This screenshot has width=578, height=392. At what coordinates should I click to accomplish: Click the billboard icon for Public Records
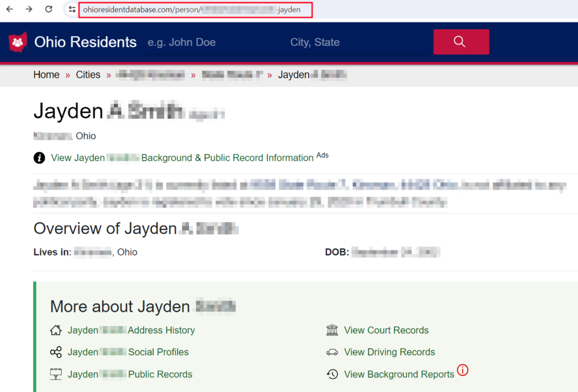(56, 375)
